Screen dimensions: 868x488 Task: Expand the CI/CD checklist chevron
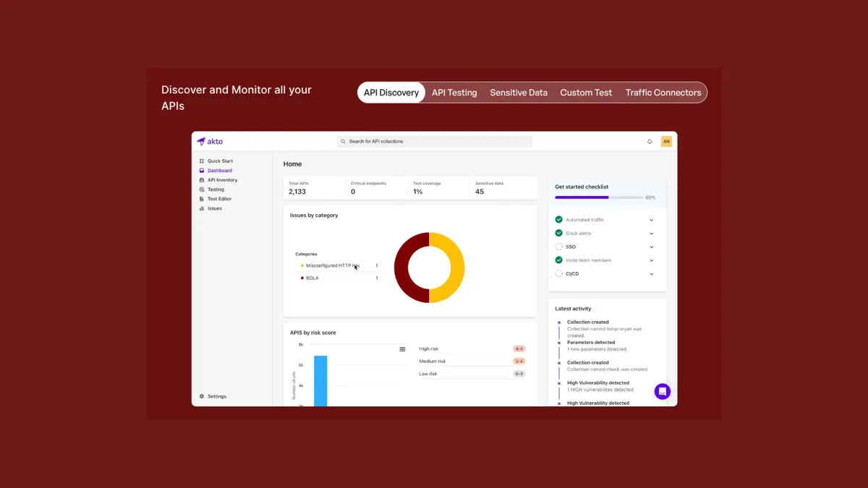click(x=652, y=273)
